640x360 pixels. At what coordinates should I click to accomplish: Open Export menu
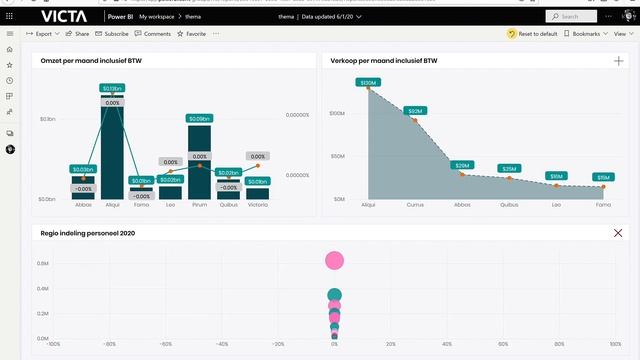click(x=42, y=33)
